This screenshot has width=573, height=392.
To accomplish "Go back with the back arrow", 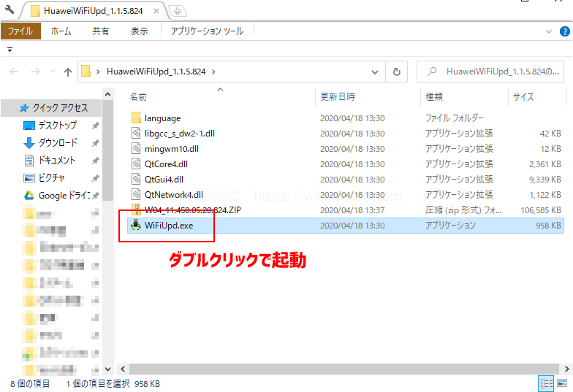I will [x=14, y=72].
